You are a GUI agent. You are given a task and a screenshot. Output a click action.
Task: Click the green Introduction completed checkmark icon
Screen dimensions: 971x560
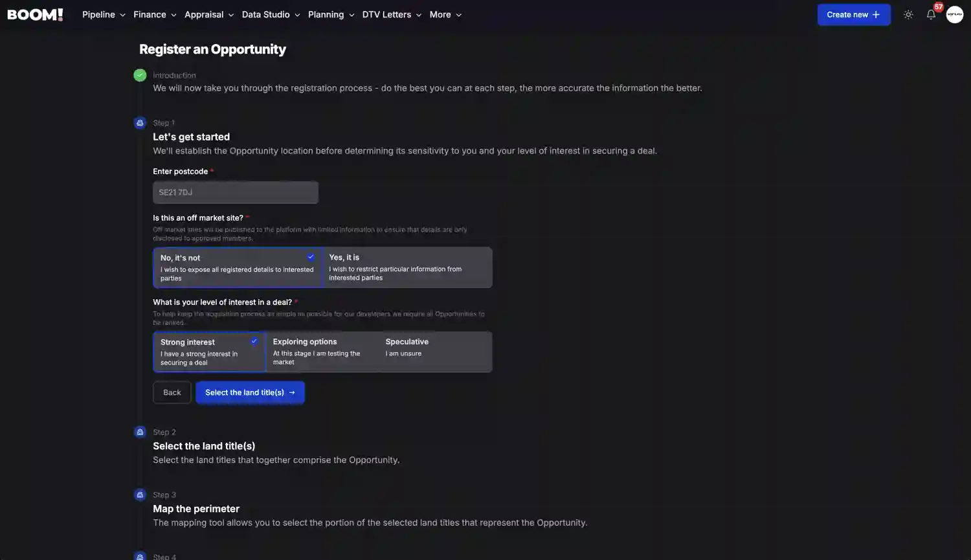[x=140, y=75]
